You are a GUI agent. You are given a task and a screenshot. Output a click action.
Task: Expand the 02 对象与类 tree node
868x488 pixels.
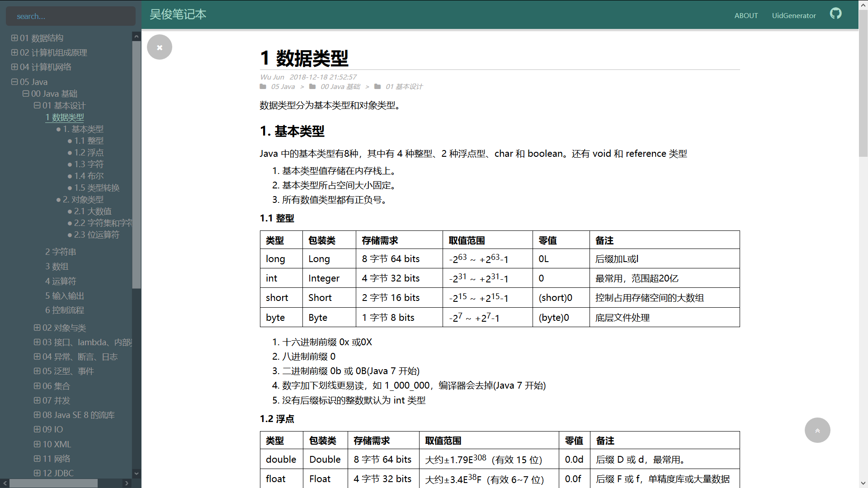[37, 328]
